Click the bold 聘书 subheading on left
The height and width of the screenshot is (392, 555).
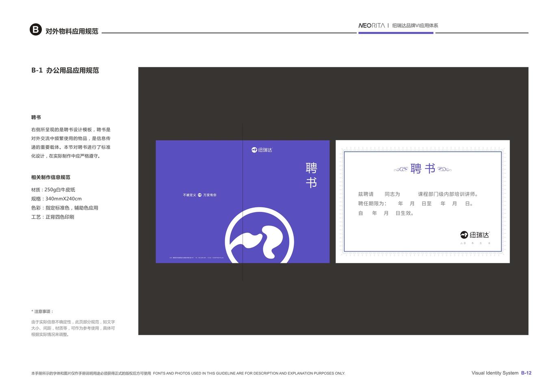pyautogui.click(x=36, y=117)
